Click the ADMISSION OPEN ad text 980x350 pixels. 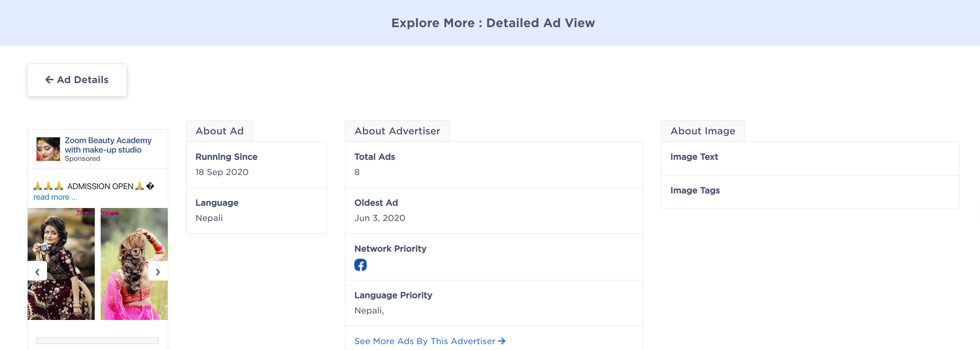(100, 186)
